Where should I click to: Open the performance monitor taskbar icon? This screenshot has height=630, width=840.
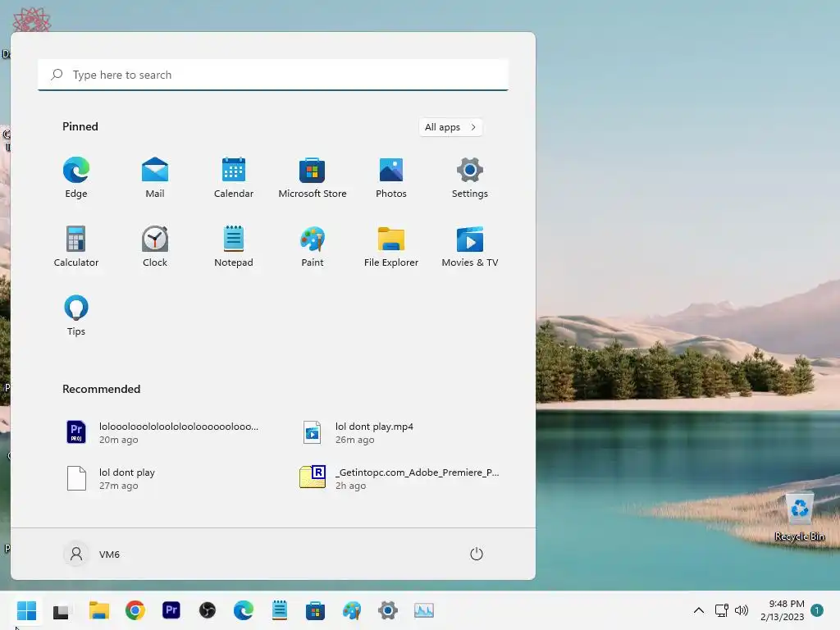(x=424, y=610)
